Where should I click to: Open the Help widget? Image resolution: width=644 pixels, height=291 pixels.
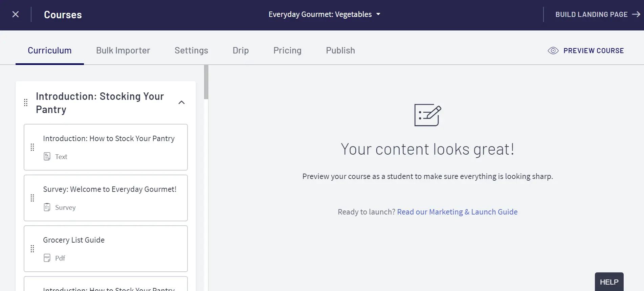coord(609,282)
